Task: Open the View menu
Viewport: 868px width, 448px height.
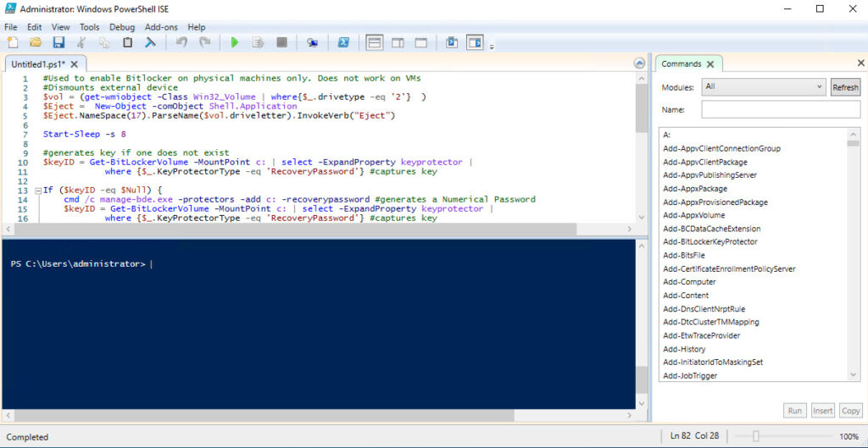Action: coord(61,26)
